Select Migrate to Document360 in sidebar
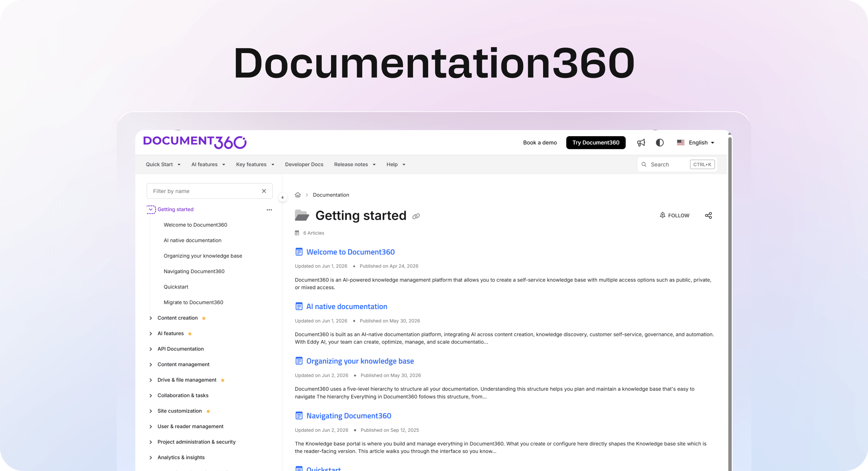This screenshot has height=471, width=868. click(193, 302)
